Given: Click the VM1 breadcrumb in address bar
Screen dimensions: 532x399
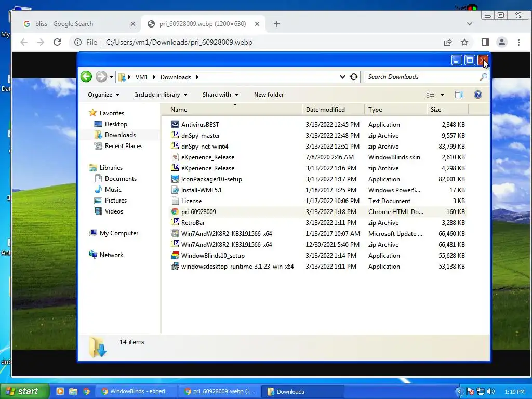Looking at the screenshot, I should pos(141,77).
